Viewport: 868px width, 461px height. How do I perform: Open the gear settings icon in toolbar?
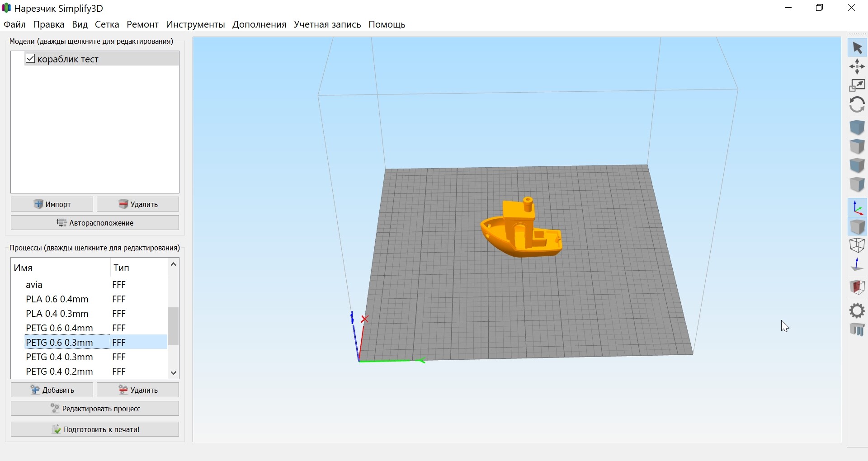tap(858, 310)
